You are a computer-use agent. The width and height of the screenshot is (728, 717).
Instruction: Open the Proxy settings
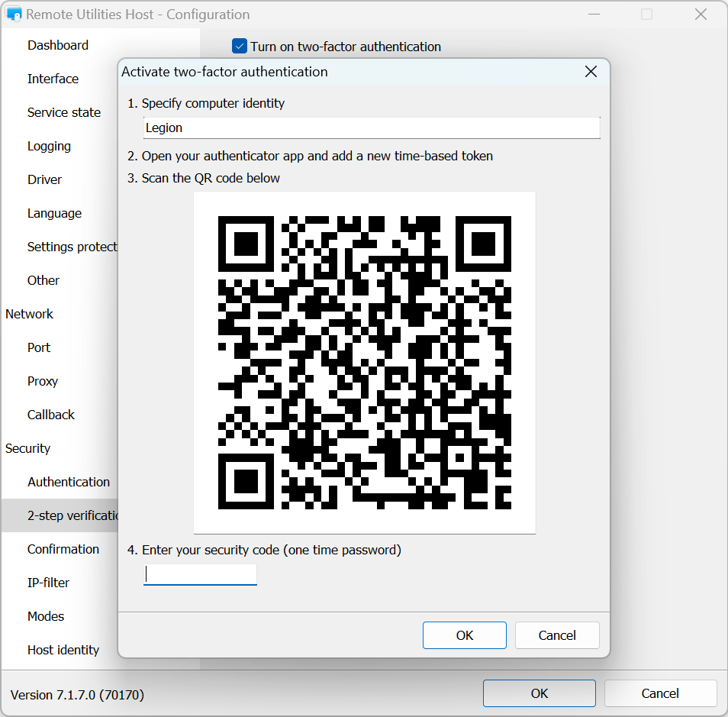(x=43, y=381)
